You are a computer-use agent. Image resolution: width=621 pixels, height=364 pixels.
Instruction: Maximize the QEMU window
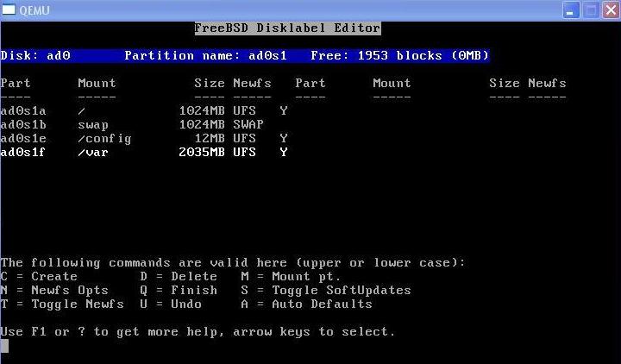click(x=591, y=9)
